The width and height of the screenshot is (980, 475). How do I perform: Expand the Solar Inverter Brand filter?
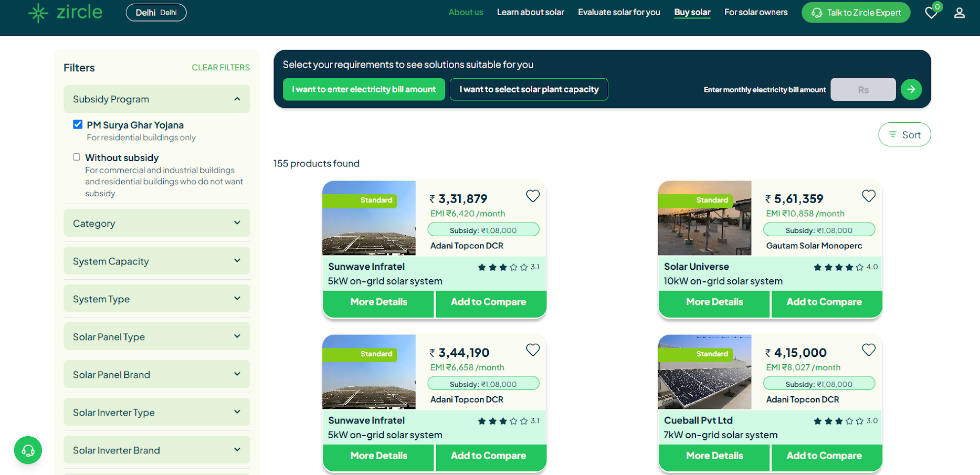pos(157,450)
